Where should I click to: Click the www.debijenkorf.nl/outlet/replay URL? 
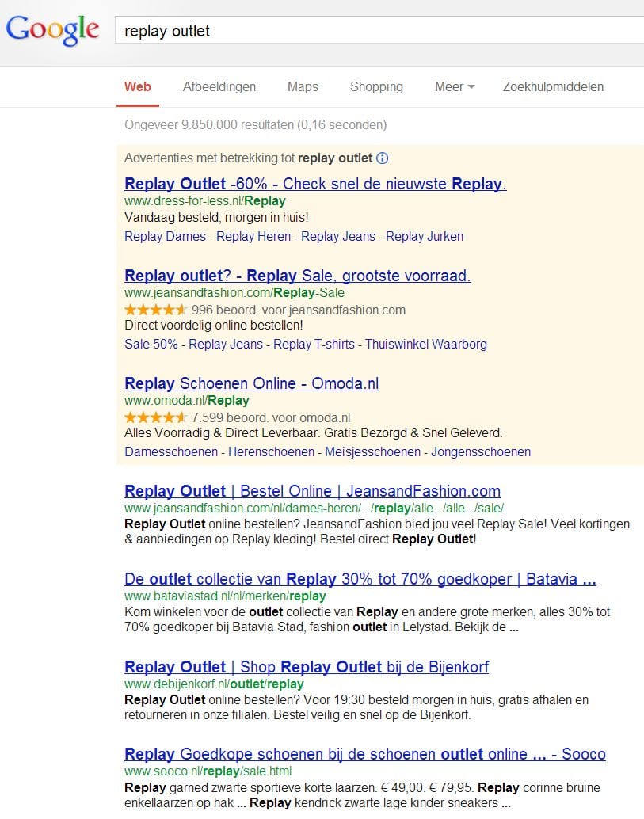214,684
